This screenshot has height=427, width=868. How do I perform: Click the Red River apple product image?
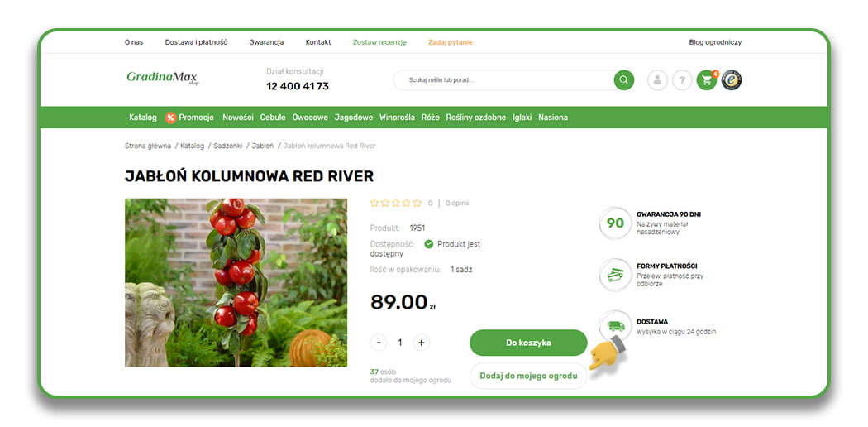click(236, 282)
